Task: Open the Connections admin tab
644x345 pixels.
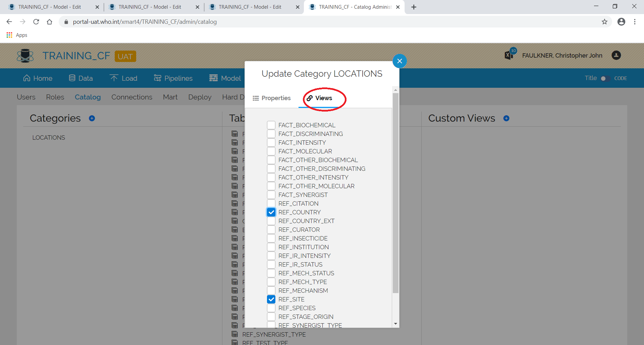Action: point(132,97)
